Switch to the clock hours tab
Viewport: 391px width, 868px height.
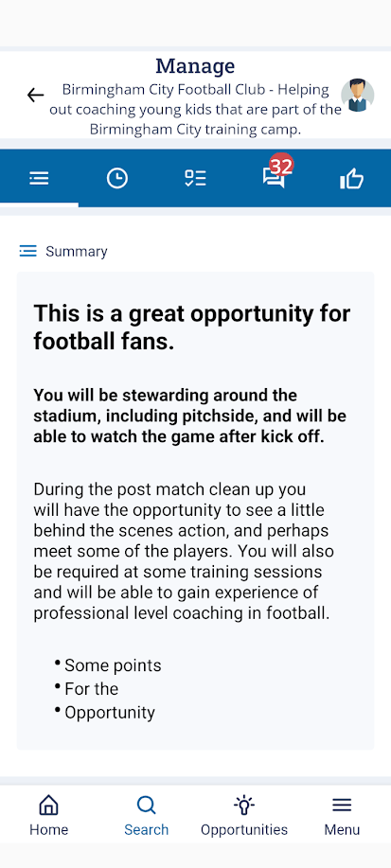click(117, 178)
